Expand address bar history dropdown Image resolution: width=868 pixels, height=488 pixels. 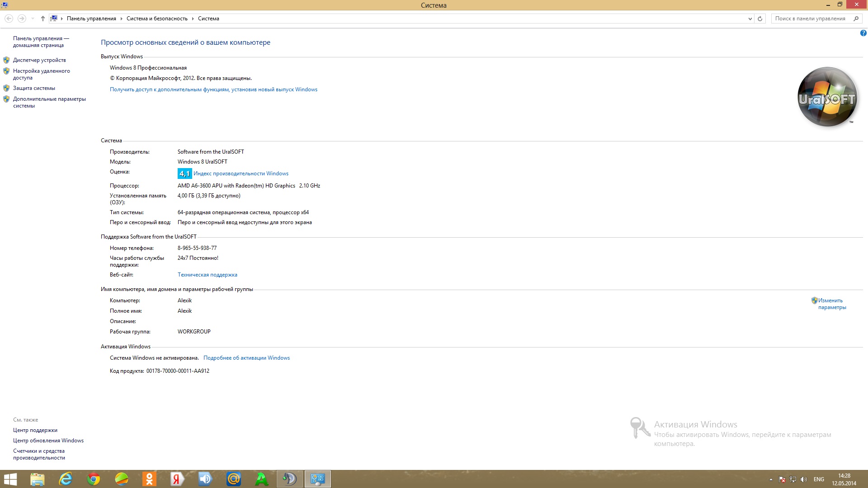[750, 19]
